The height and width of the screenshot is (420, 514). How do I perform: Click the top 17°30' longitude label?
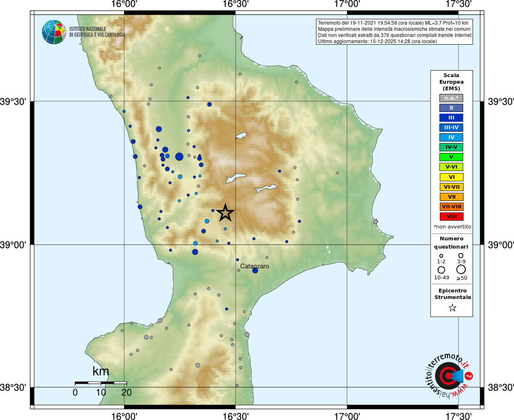459,4
